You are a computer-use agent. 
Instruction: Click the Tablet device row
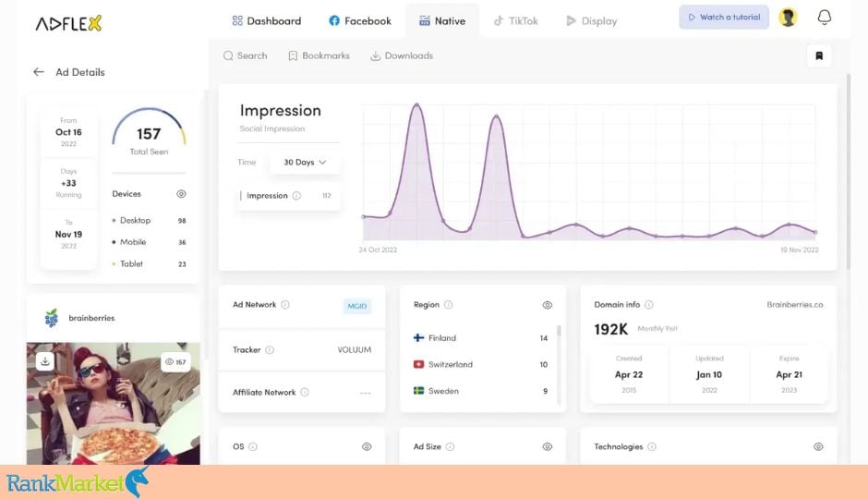[149, 263]
